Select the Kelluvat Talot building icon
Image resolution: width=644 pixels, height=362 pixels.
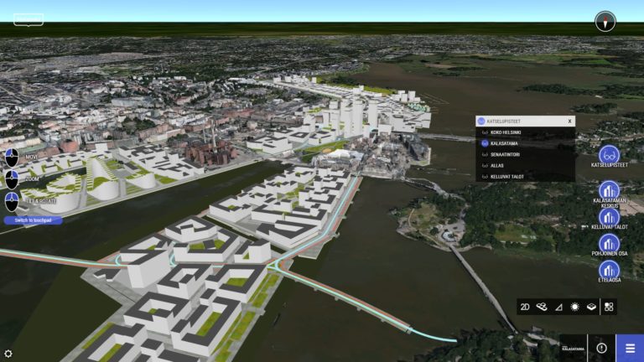[x=609, y=218]
